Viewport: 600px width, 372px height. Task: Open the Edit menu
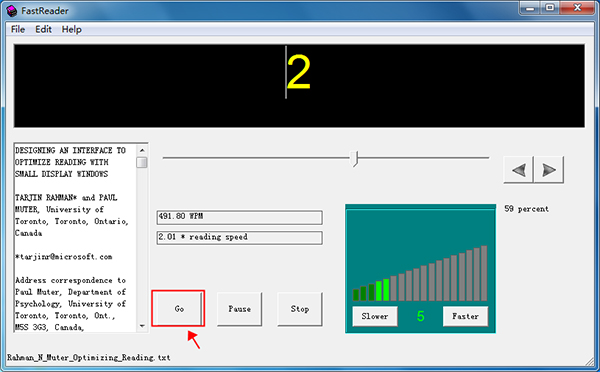tap(43, 29)
